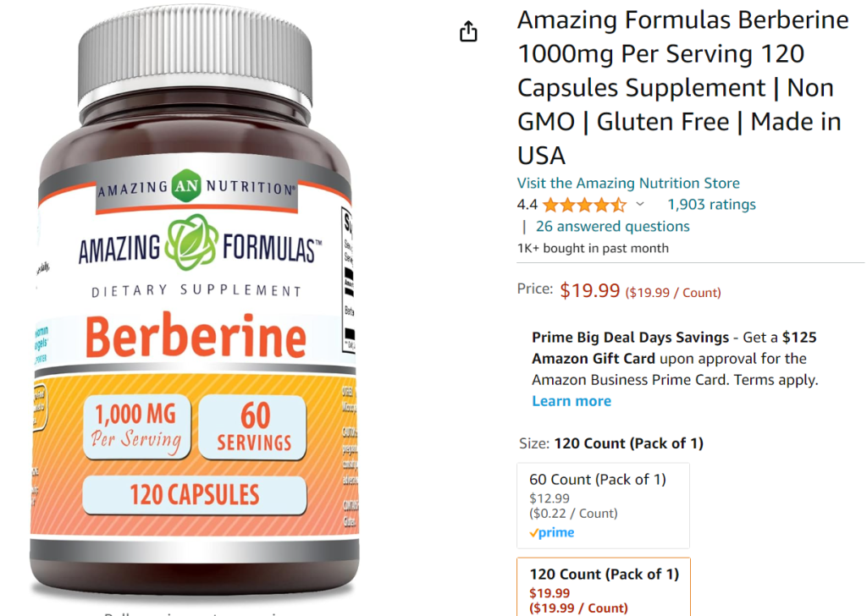
Task: Click Learn more about Prime savings
Action: [572, 401]
